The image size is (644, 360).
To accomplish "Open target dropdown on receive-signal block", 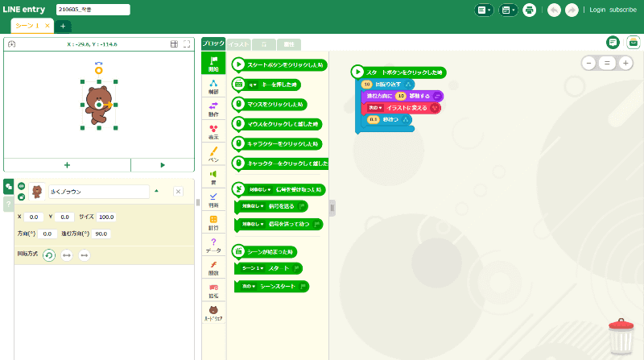I will pyautogui.click(x=260, y=189).
